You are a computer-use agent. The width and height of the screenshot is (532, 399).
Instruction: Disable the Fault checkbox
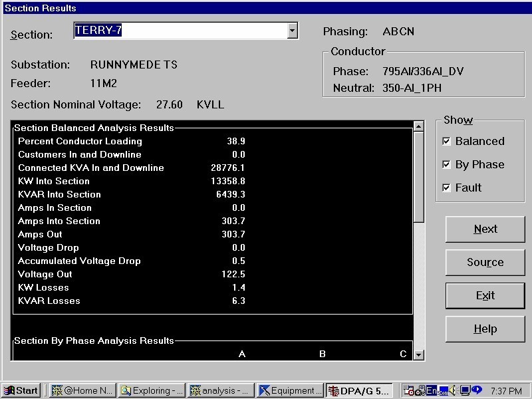click(x=447, y=188)
